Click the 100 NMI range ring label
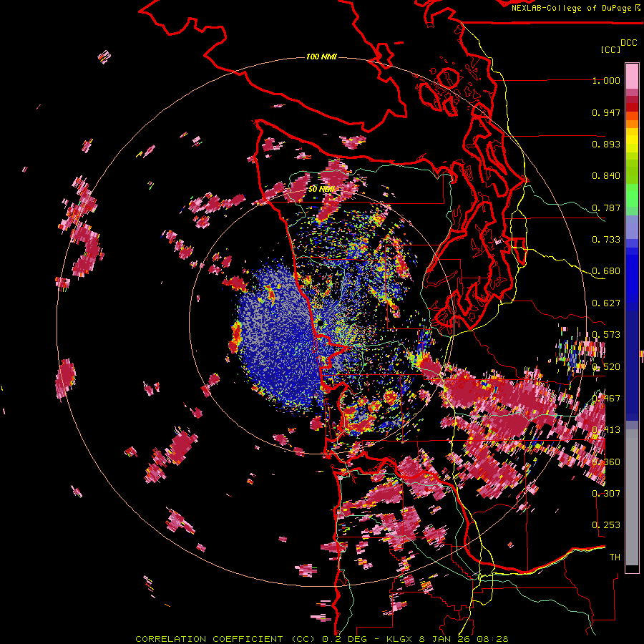Screen dimensions: 644x644 pyautogui.click(x=321, y=57)
